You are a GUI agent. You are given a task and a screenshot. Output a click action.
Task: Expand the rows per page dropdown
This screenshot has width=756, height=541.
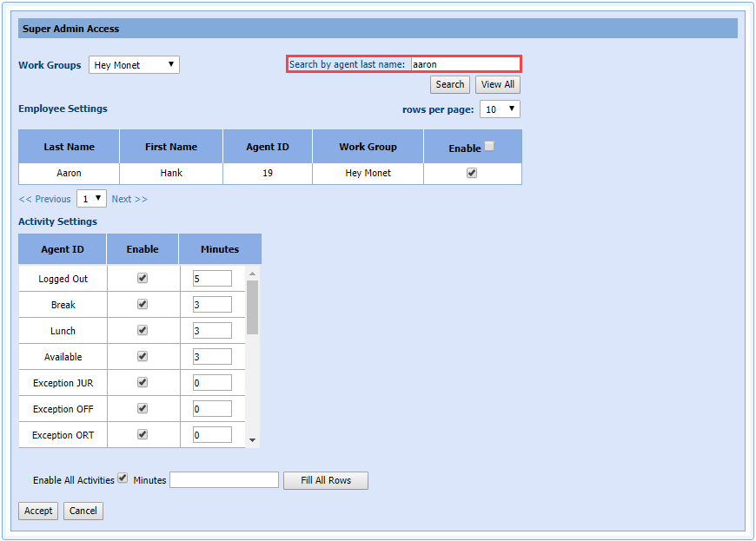[500, 109]
